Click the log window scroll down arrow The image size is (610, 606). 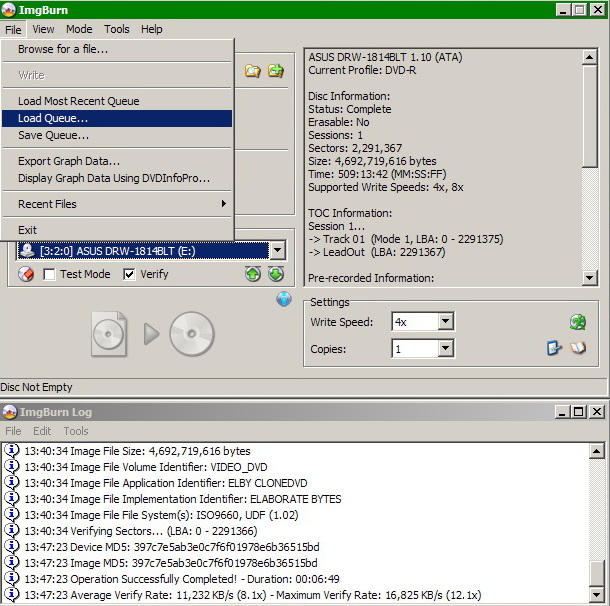tap(596, 594)
